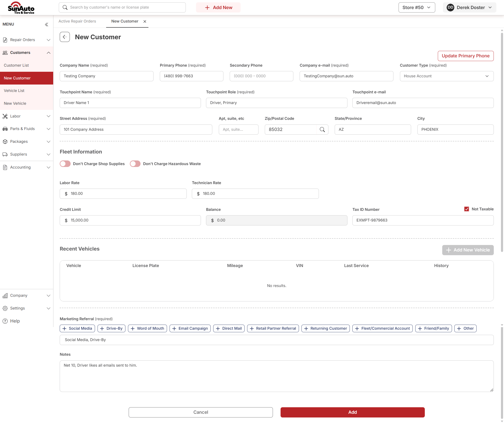This screenshot has height=424, width=504.
Task: Click the Company building icon
Action: point(5,296)
